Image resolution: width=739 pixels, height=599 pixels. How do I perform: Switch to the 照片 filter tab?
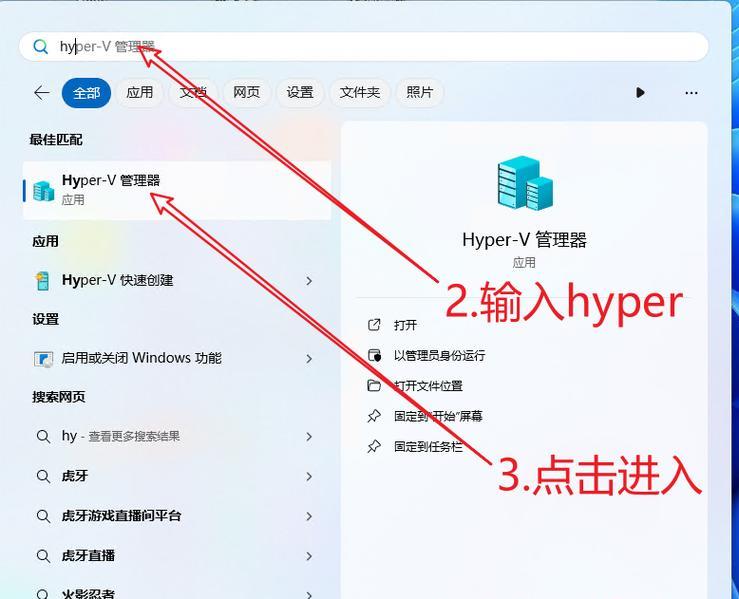(419, 92)
